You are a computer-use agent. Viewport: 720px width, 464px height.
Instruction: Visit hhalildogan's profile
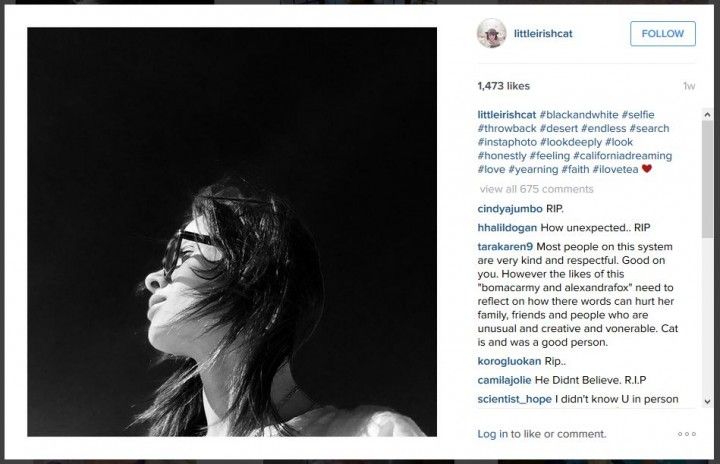[x=507, y=227]
